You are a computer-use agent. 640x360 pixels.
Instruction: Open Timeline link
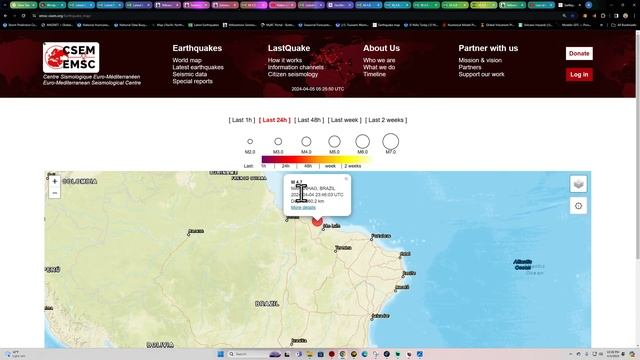pos(374,74)
